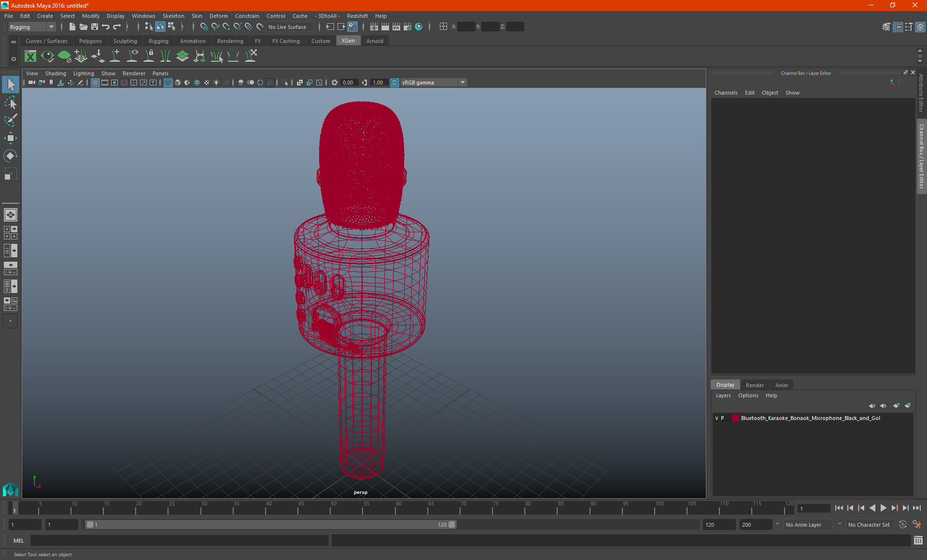Toggle layer playback P box
Viewport: 927px width, 560px height.
(x=722, y=418)
